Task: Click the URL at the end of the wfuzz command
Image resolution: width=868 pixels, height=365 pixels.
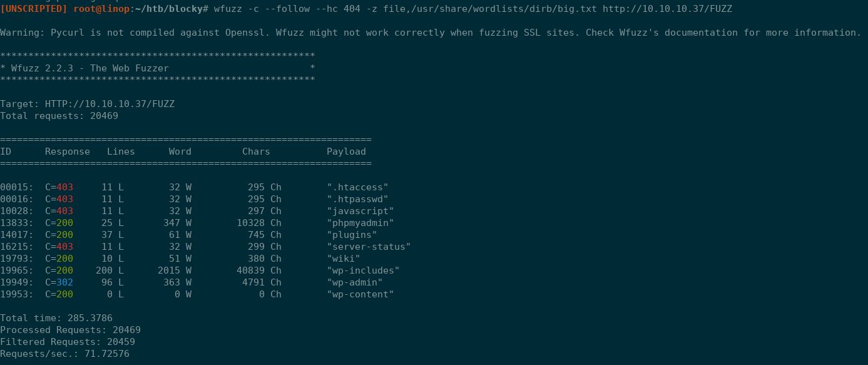Action: tap(667, 9)
